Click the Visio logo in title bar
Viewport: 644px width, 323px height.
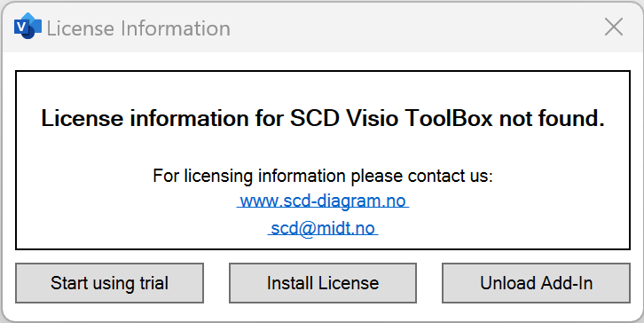(x=27, y=26)
